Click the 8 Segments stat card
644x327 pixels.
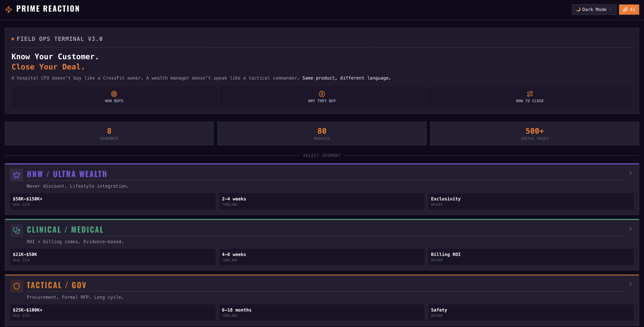click(x=109, y=134)
